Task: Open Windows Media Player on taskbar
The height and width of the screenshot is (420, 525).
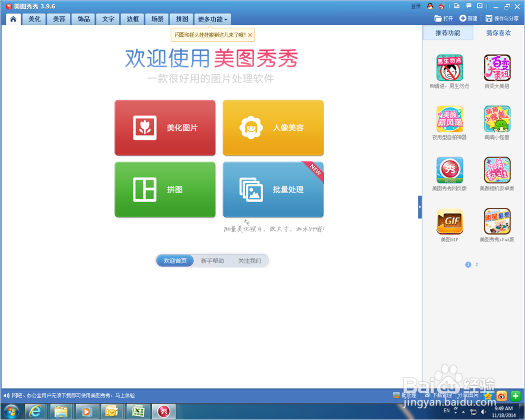Action: [x=87, y=411]
